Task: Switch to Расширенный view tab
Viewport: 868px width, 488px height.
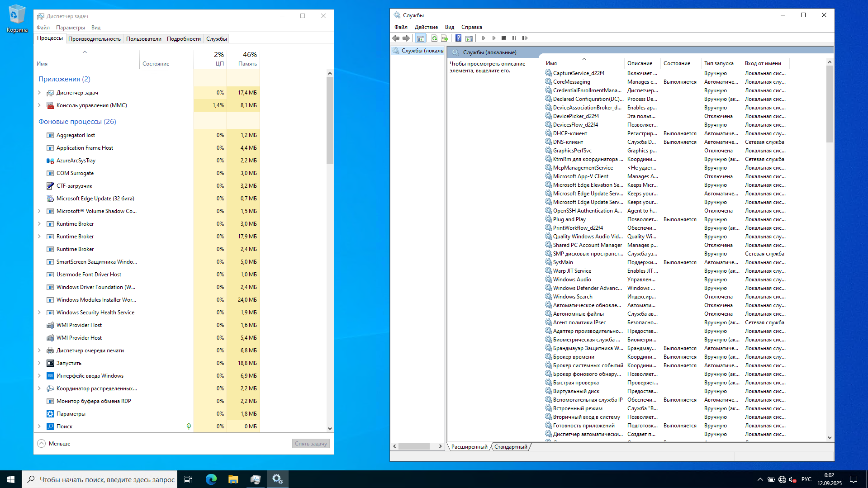Action: 469,447
